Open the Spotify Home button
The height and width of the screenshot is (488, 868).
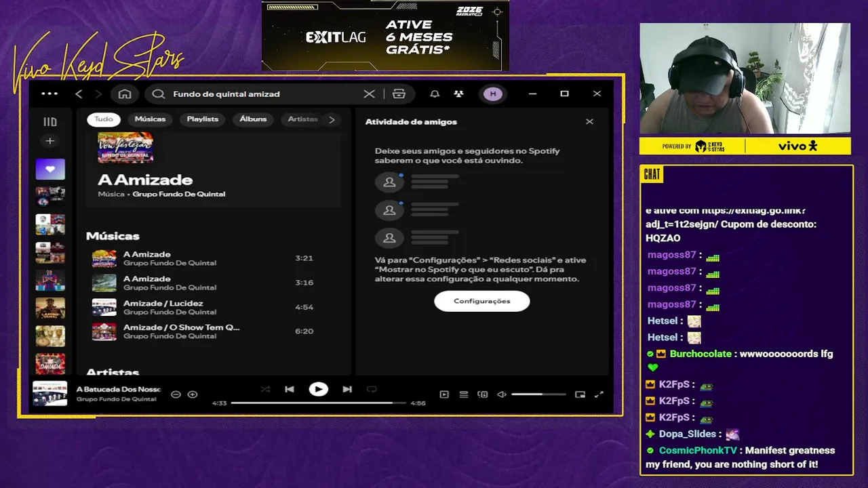(x=125, y=94)
